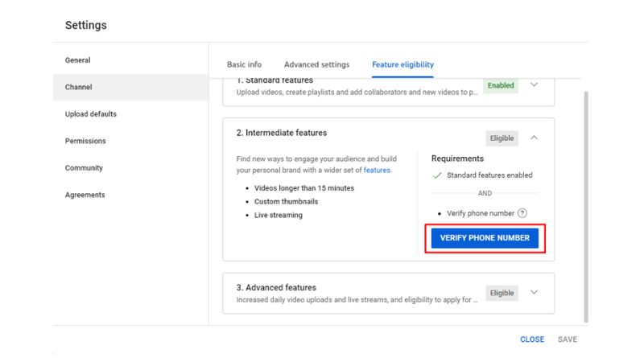Click the help icon beside Verify phone number
The width and height of the screenshot is (644, 362).
(x=522, y=213)
